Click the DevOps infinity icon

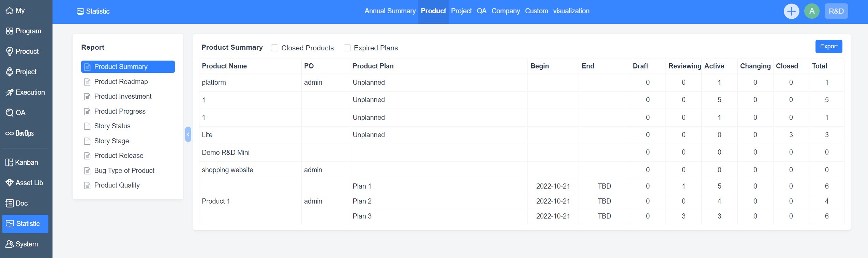click(10, 133)
